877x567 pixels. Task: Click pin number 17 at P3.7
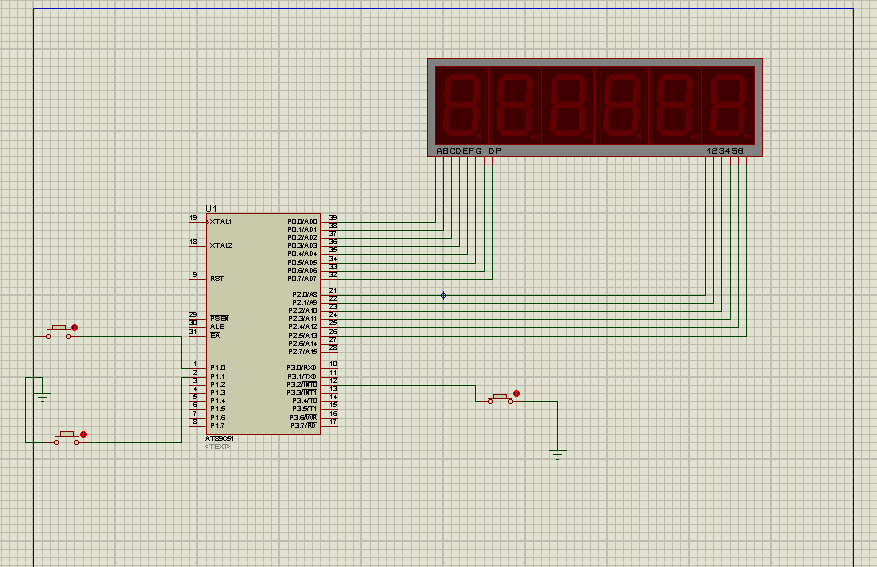click(333, 422)
